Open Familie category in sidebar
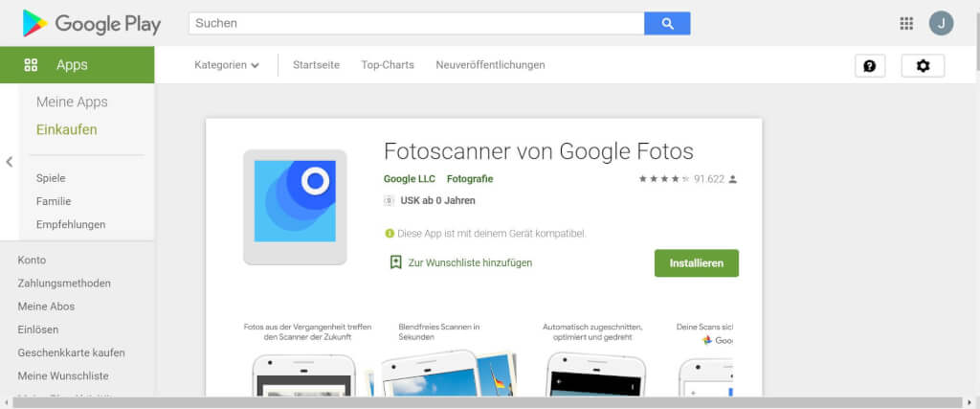The height and width of the screenshot is (409, 980). coord(54,201)
